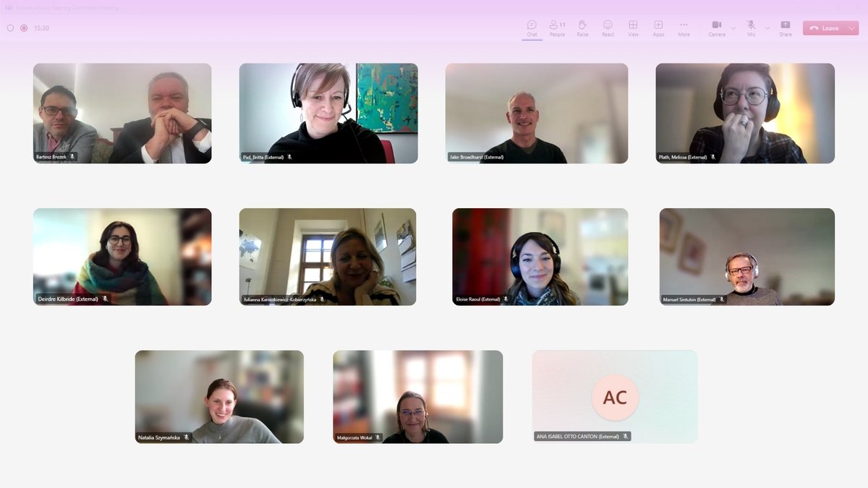The image size is (868, 488).
Task: Raise your hand in the meeting
Action: [x=582, y=28]
